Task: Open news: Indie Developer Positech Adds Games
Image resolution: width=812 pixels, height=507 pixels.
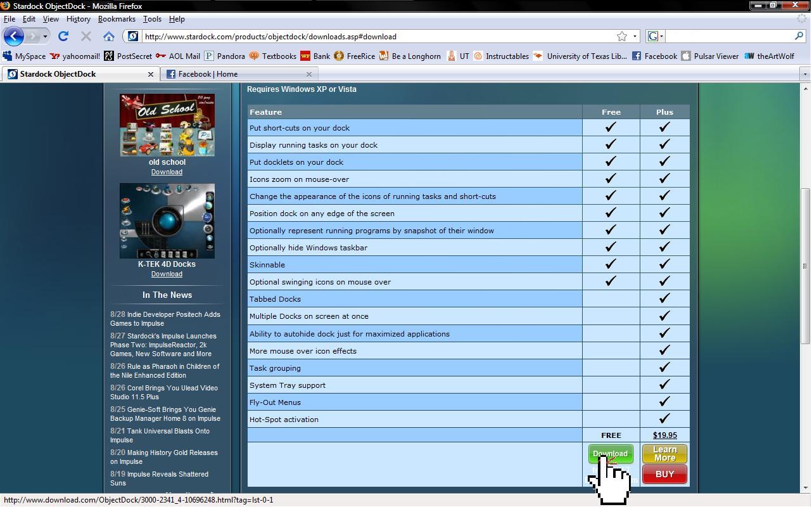Action: (165, 319)
